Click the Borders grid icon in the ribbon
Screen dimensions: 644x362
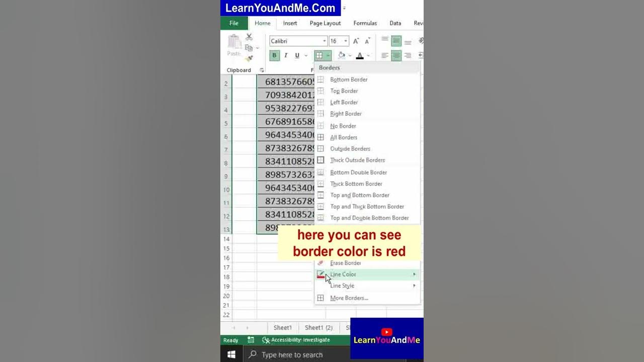(x=319, y=55)
